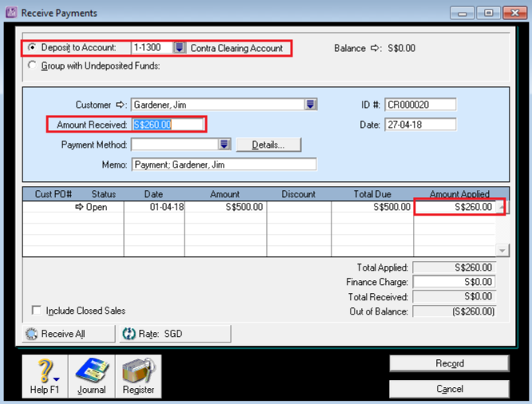Click the Date field 27-04-18
Viewport: 532px width, 404px height.
click(x=420, y=125)
